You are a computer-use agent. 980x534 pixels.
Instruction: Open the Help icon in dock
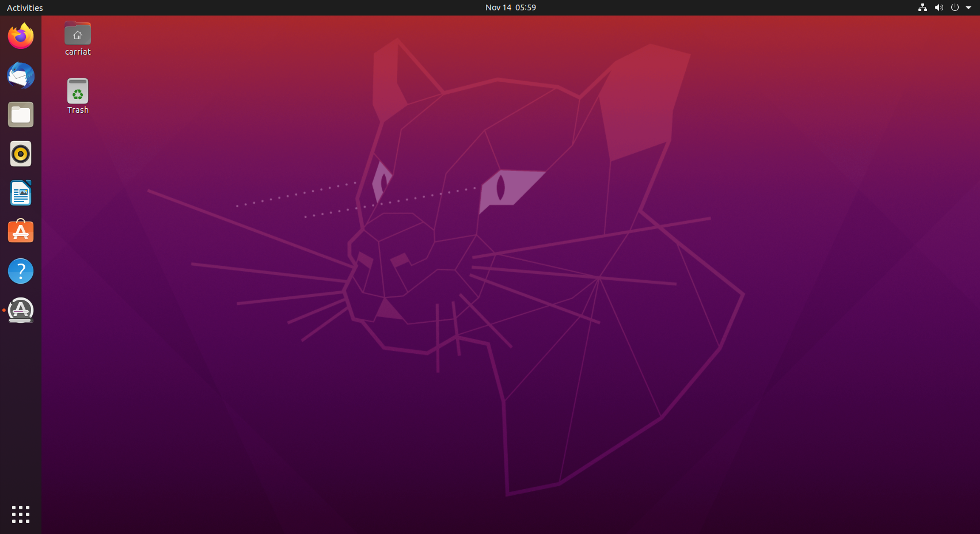tap(21, 271)
